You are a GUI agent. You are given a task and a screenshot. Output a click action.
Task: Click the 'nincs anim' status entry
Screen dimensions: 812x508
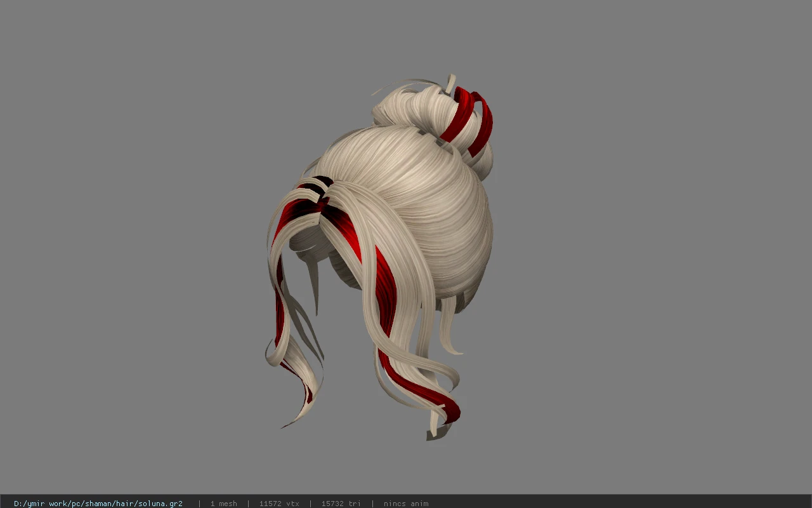(406, 504)
